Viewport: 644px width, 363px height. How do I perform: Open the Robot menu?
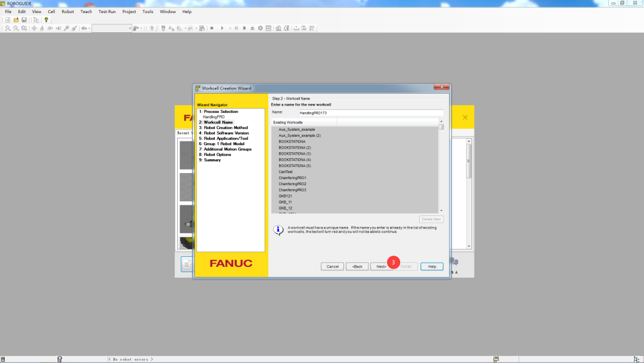(x=68, y=11)
